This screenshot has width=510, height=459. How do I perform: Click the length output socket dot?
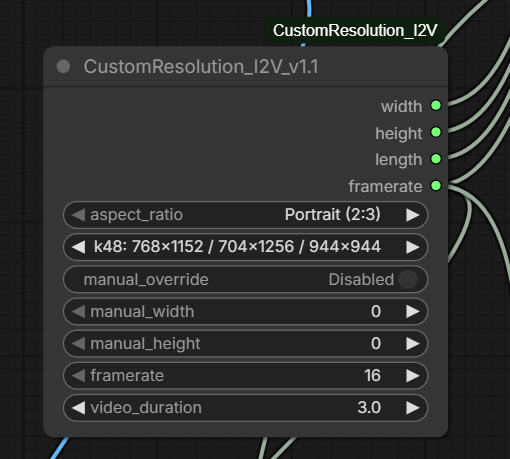(x=436, y=159)
